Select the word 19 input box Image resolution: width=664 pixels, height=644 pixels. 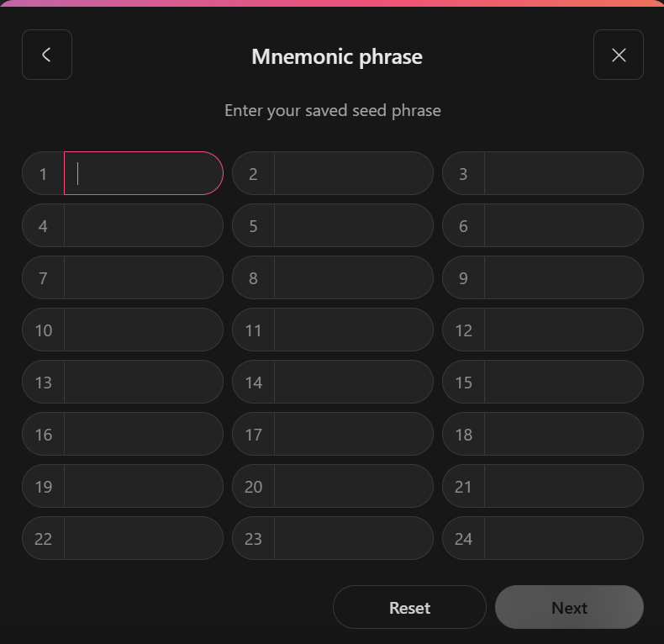(143, 487)
